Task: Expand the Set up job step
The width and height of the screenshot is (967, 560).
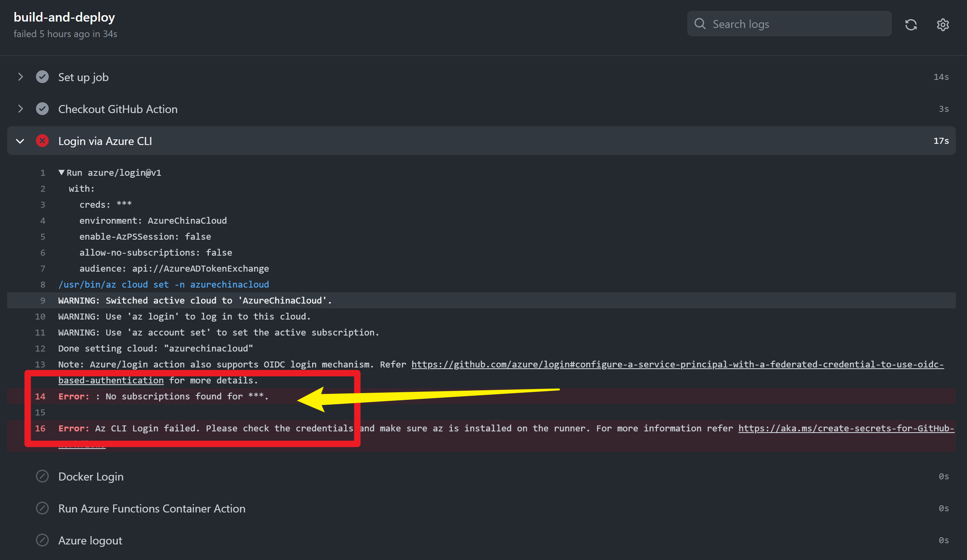Action: (20, 77)
